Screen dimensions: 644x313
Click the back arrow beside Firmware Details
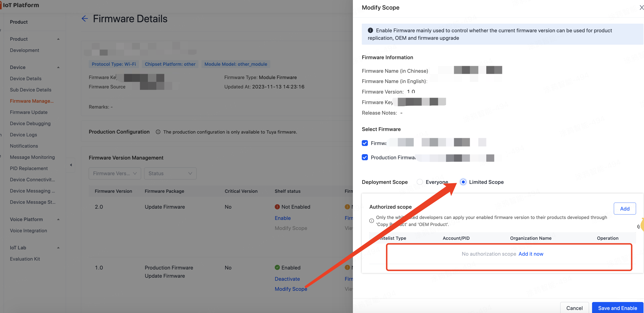pyautogui.click(x=85, y=18)
